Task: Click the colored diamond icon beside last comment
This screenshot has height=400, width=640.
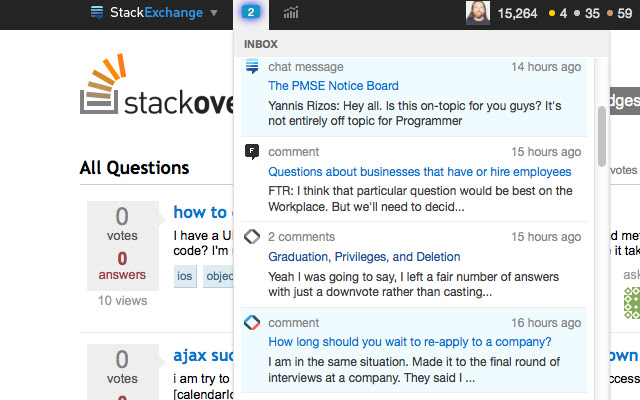Action: pos(252,322)
